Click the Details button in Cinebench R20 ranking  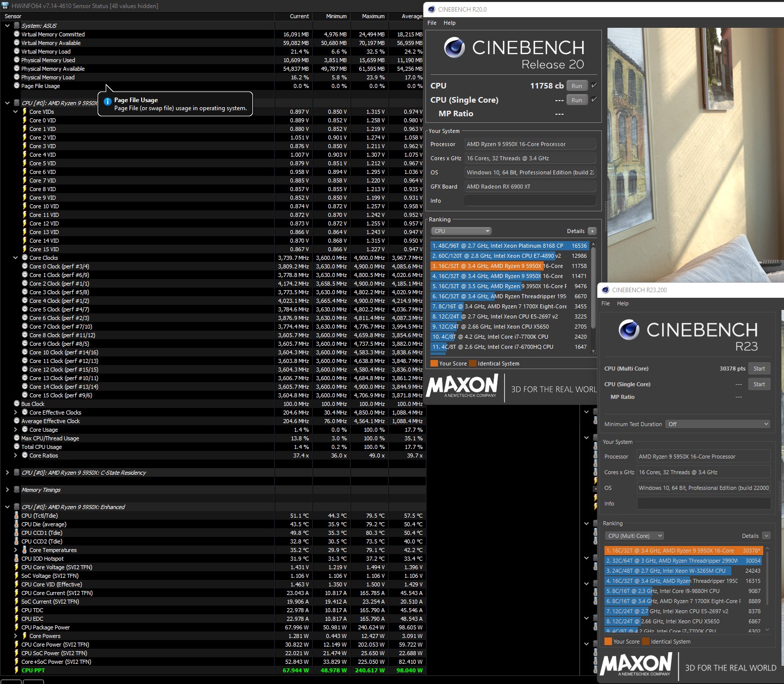click(x=592, y=231)
